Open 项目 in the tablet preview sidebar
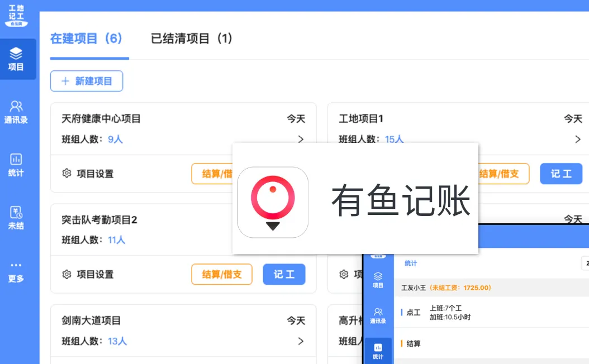589x364 pixels. click(x=378, y=280)
